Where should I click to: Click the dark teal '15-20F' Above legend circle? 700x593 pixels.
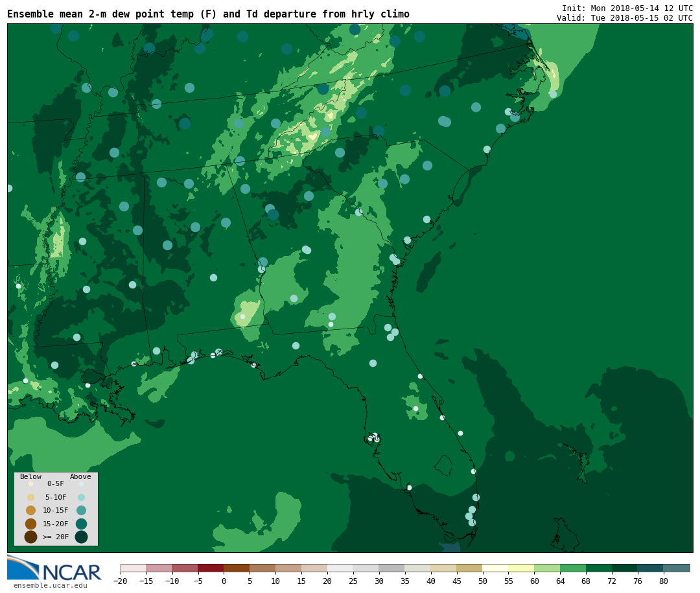coord(81,524)
